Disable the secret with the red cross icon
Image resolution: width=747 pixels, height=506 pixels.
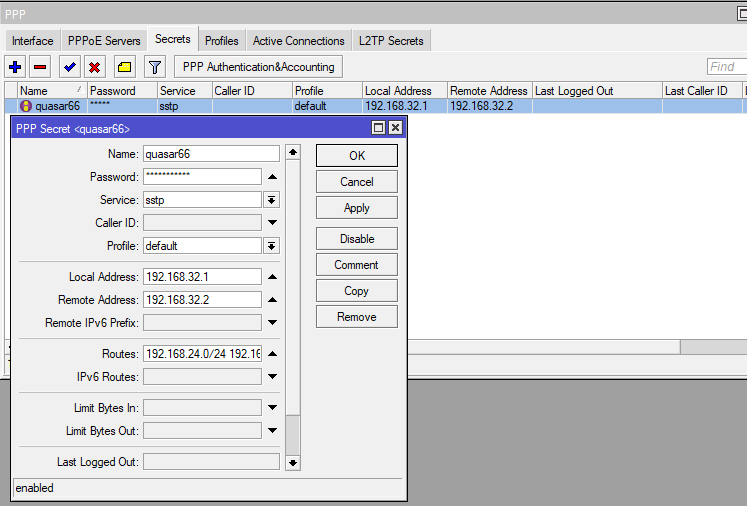tap(95, 67)
